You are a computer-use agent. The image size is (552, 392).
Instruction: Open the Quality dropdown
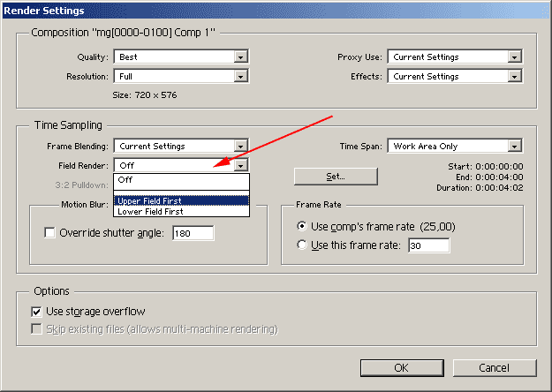point(240,57)
